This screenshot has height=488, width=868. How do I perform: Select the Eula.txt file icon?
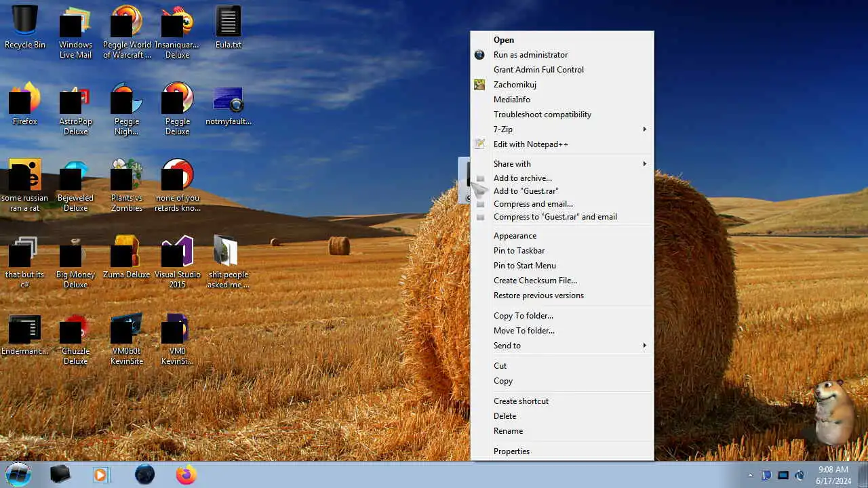pos(228,27)
